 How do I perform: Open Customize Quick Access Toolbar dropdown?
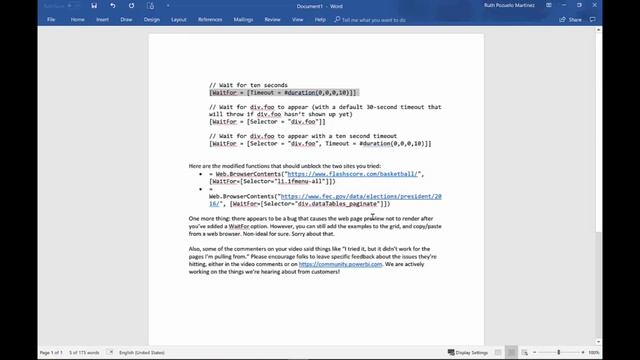pos(168,6)
